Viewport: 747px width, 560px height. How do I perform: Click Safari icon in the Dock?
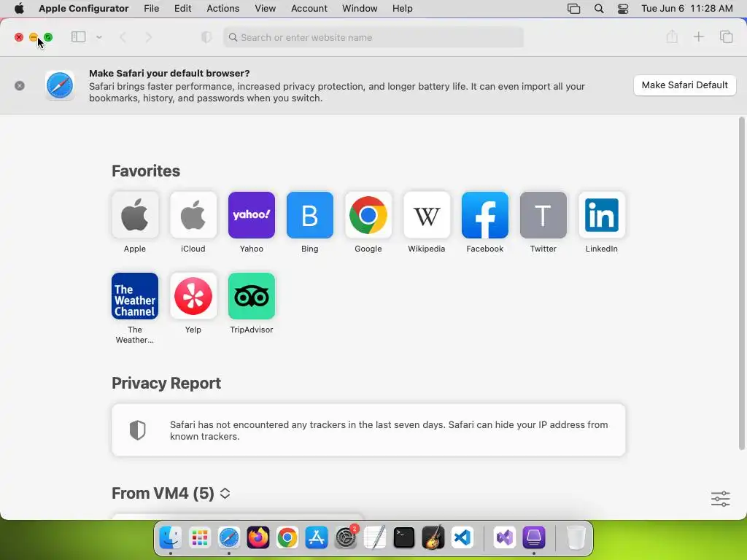pos(228,538)
